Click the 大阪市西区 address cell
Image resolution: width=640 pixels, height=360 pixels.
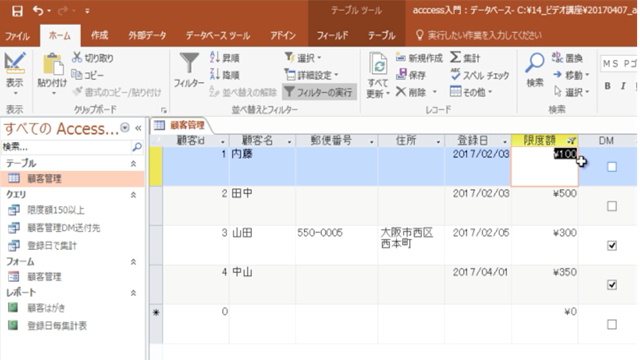[411, 245]
